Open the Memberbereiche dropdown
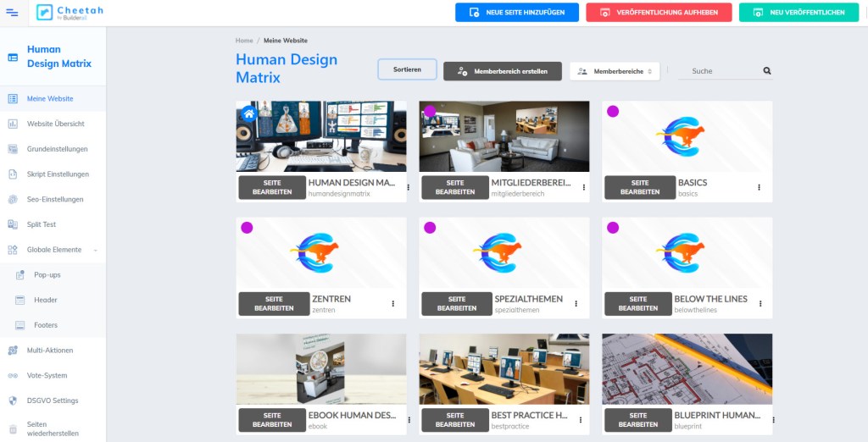The width and height of the screenshot is (868, 442). [x=615, y=71]
